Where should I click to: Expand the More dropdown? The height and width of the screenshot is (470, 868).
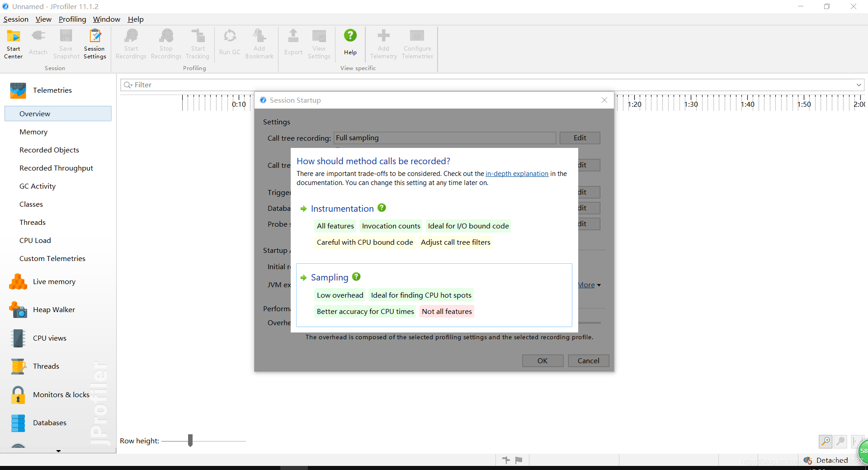point(590,285)
